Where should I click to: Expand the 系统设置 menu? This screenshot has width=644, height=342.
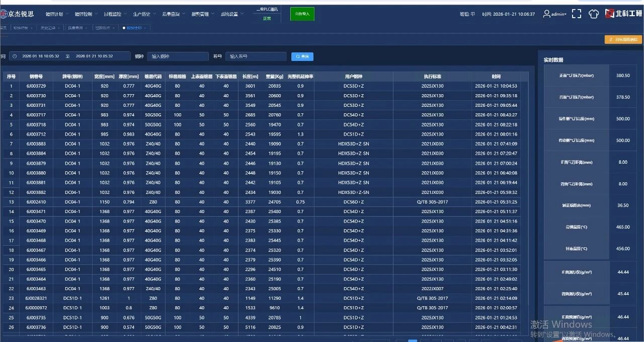click(x=231, y=14)
